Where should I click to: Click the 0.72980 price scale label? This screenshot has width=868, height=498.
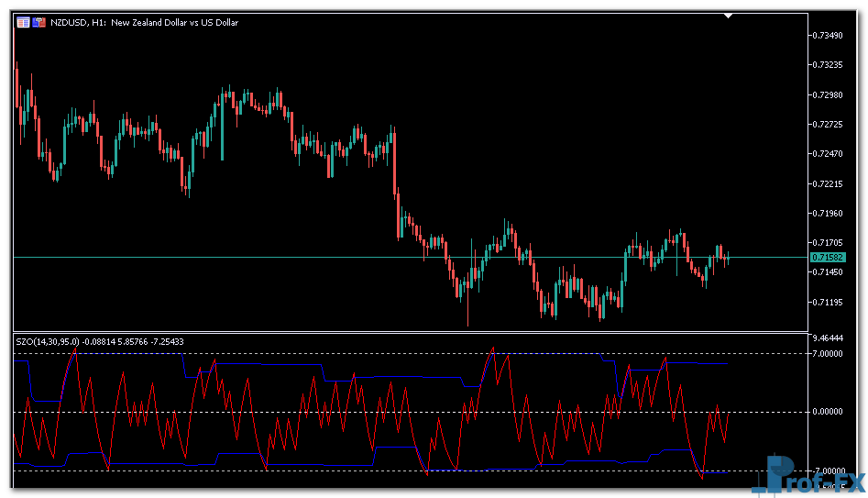829,95
